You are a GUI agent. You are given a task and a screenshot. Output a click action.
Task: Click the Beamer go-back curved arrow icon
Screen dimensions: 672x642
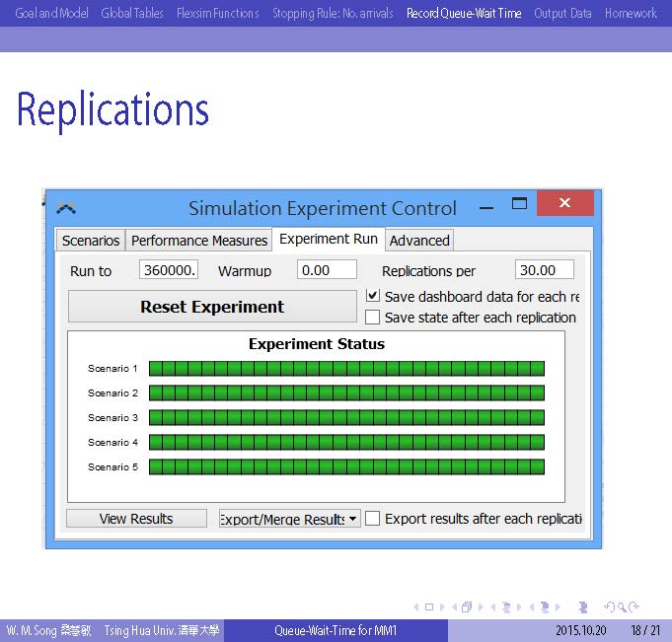click(610, 607)
